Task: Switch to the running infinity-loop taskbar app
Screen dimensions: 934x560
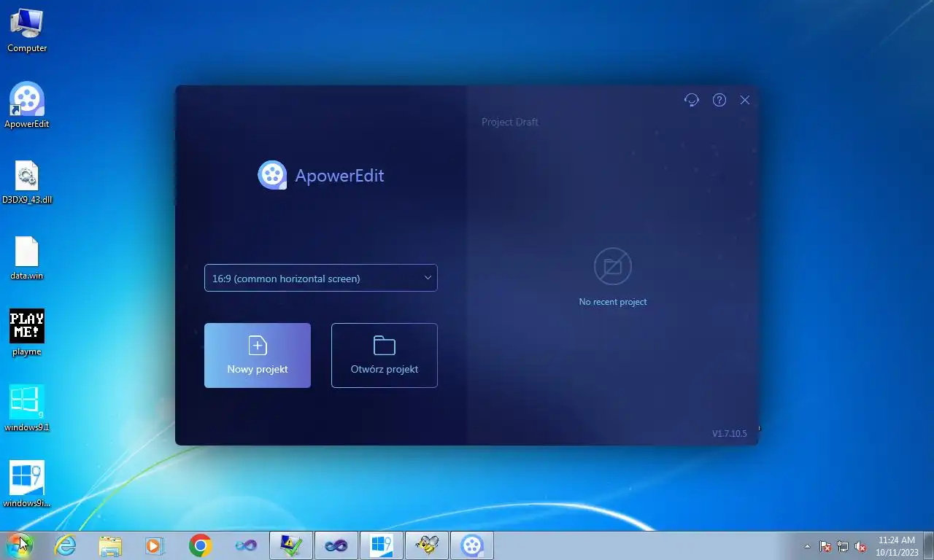Action: [x=336, y=545]
